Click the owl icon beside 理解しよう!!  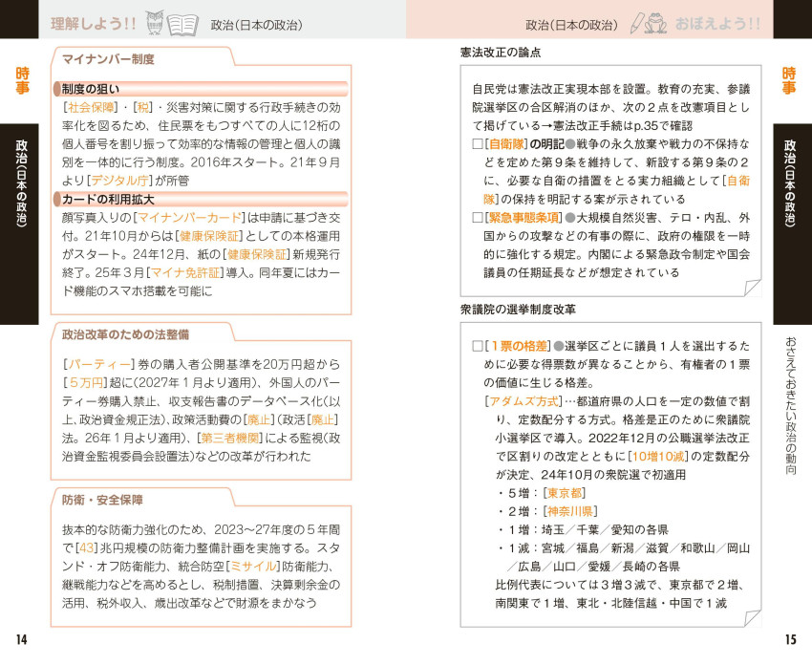click(155, 23)
